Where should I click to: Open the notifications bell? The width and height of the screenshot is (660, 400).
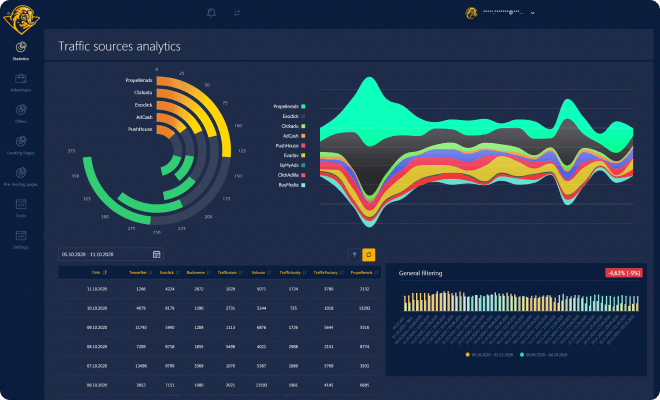(211, 13)
